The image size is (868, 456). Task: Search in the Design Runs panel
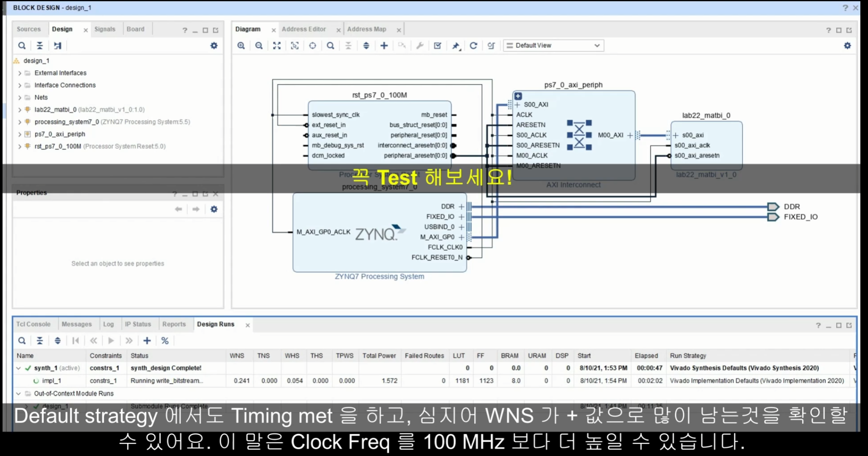22,341
